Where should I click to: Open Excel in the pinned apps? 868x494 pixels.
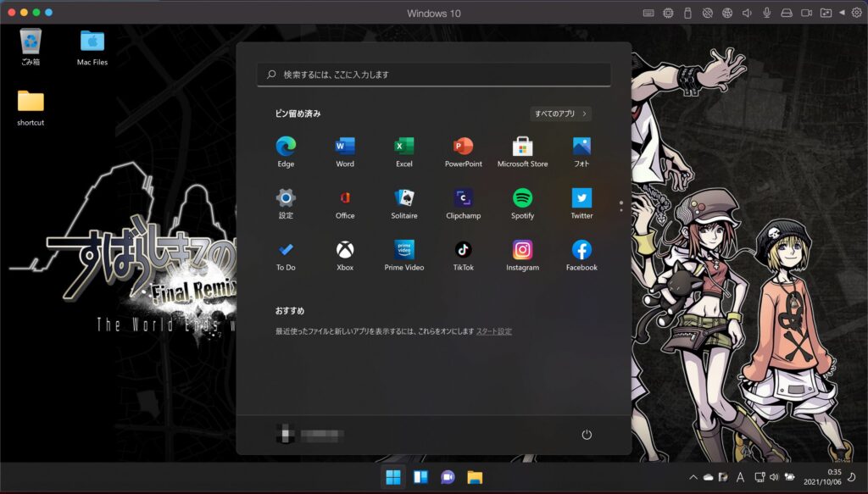(404, 152)
